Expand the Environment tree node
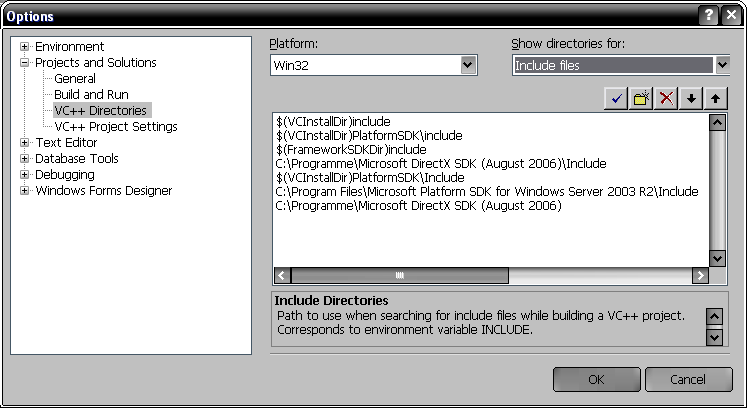This screenshot has height=408, width=747. pyautogui.click(x=25, y=47)
